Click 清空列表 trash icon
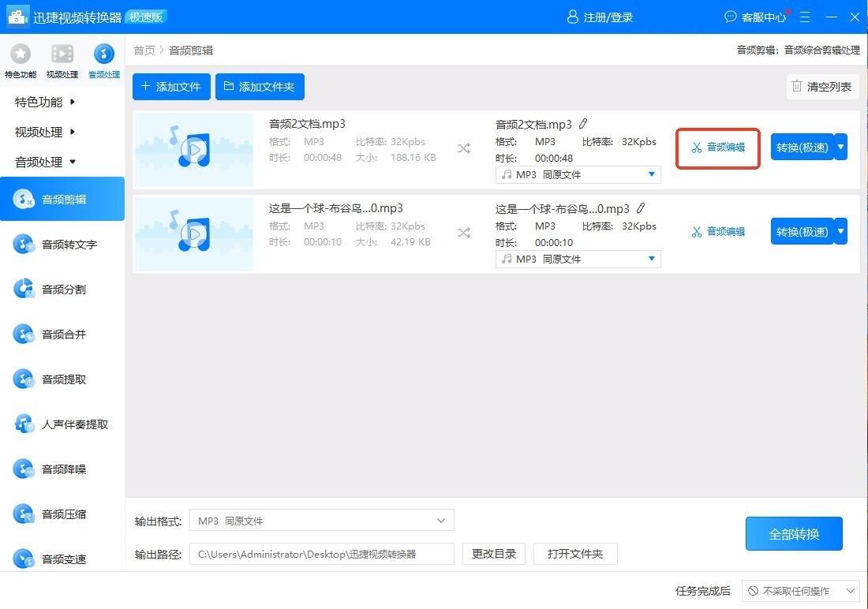Viewport: 868px width, 609px height. tap(797, 87)
